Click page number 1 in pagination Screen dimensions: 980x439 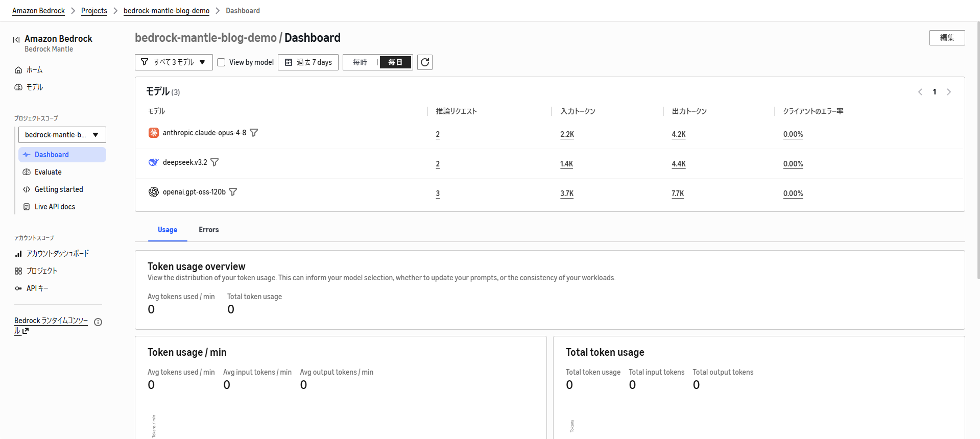point(935,92)
